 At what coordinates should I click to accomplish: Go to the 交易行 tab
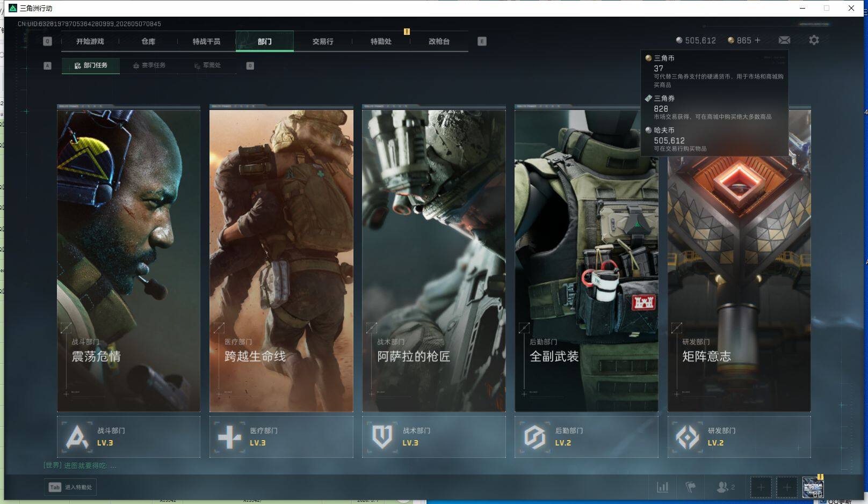pos(323,41)
